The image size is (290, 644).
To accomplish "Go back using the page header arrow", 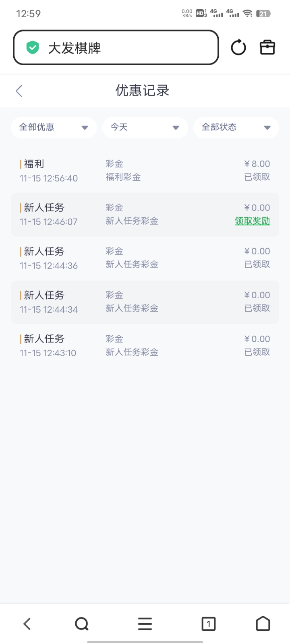I will (x=19, y=91).
